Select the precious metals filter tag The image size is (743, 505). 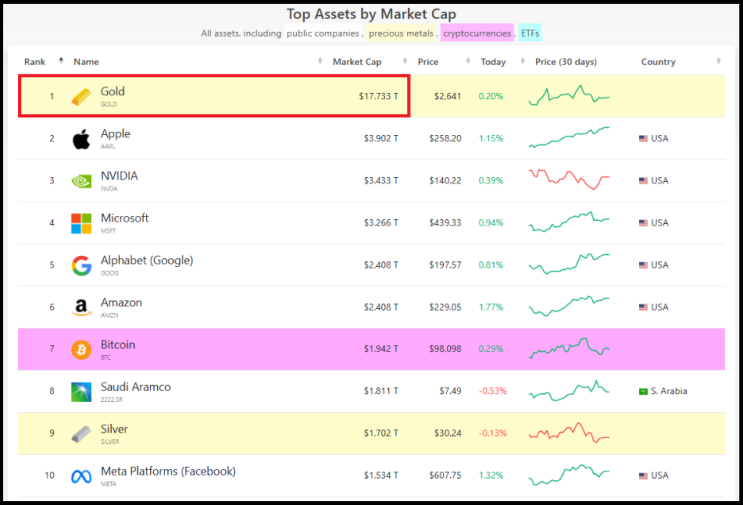[x=401, y=33]
